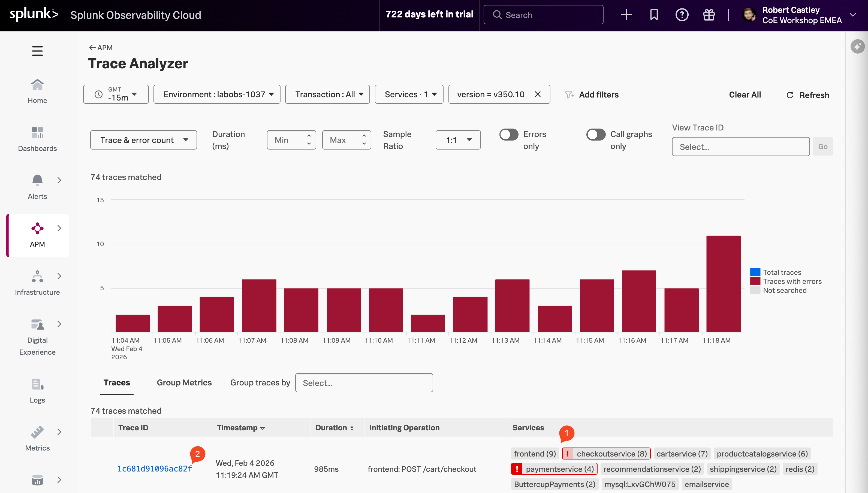Enable the Errors only toggle

508,135
